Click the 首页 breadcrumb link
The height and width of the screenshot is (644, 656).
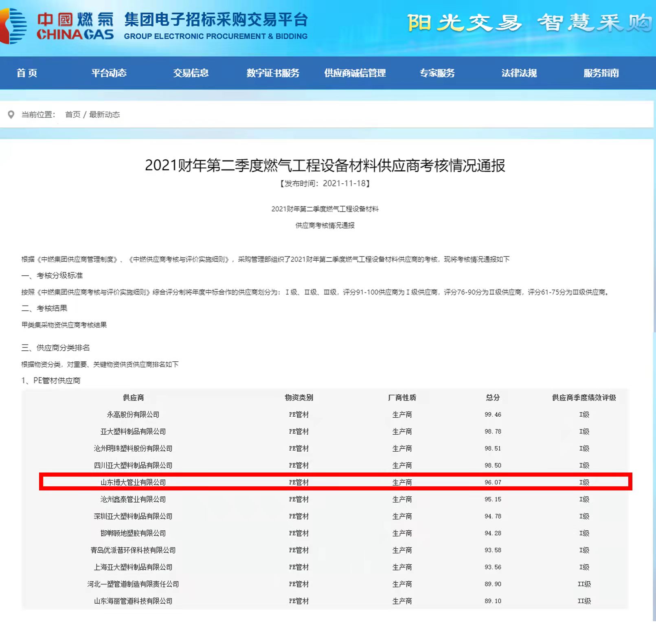72,115
